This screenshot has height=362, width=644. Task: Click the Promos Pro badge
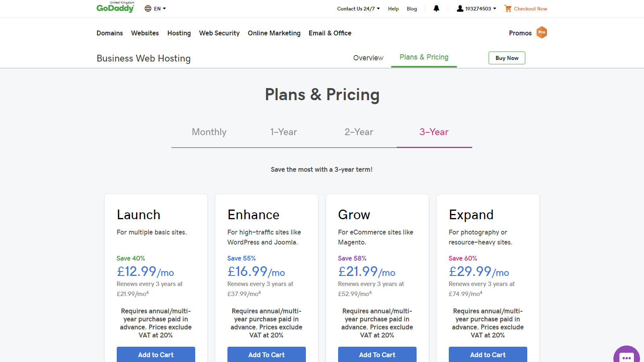click(542, 33)
